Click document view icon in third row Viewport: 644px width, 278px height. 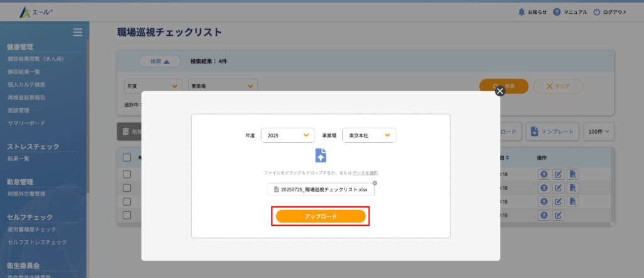[572, 202]
